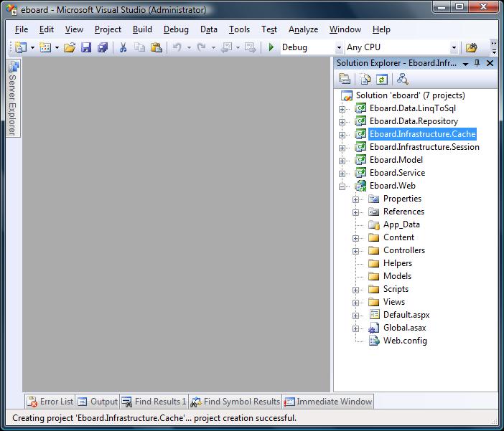Expand the Eboard.Service project node
This screenshot has height=431, width=504.
point(342,174)
